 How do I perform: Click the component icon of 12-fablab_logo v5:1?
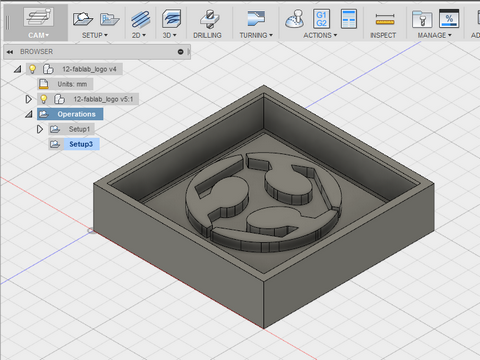[59, 99]
